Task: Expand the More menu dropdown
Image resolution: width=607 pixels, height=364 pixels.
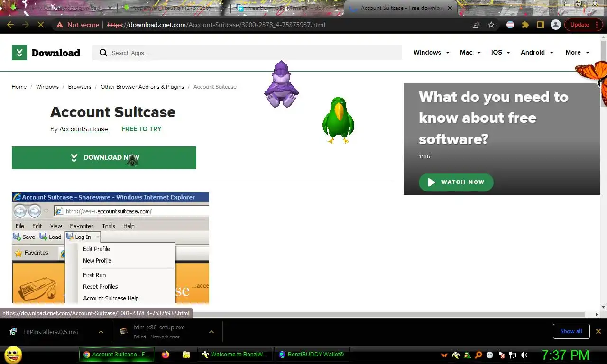Action: click(x=578, y=53)
